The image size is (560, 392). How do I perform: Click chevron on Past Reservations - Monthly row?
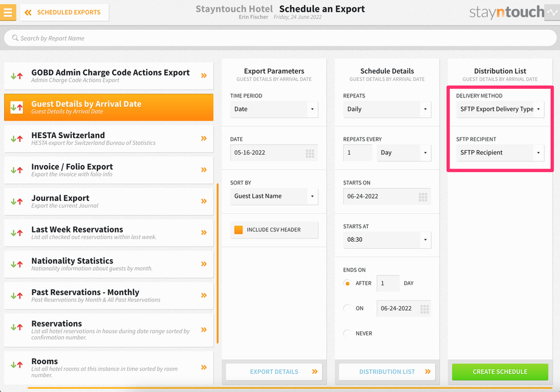204,296
